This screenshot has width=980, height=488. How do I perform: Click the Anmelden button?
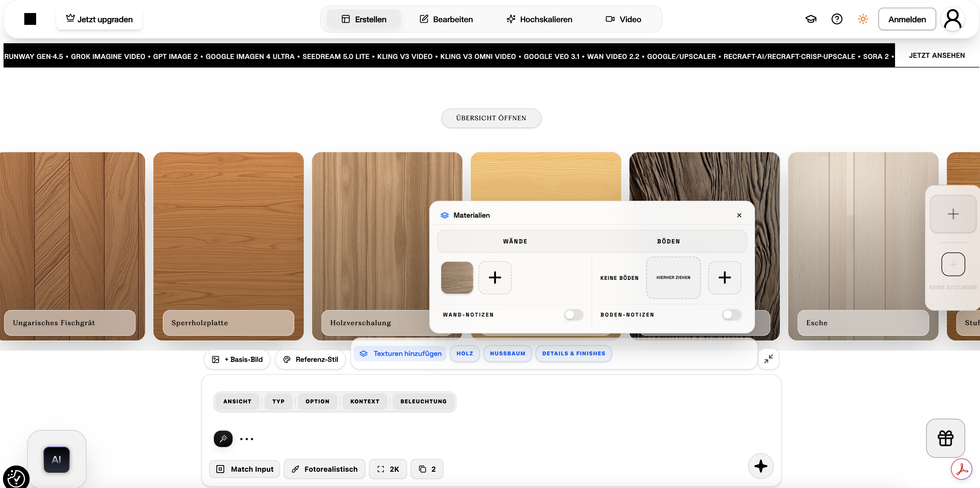tap(907, 19)
